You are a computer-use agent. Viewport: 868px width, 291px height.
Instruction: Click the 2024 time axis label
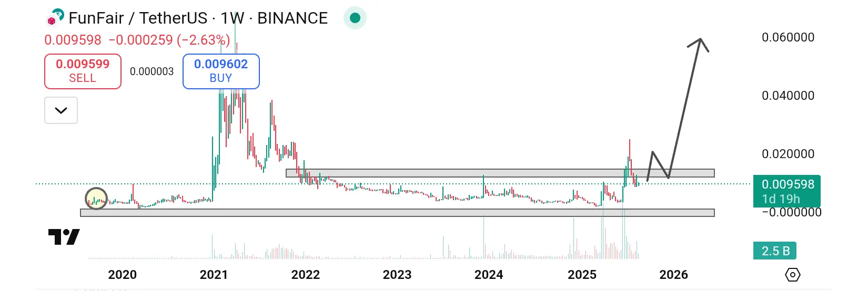pyautogui.click(x=489, y=275)
